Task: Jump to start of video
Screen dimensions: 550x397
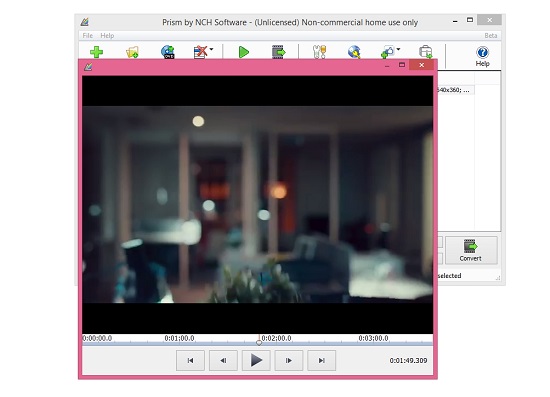Action: [x=190, y=360]
